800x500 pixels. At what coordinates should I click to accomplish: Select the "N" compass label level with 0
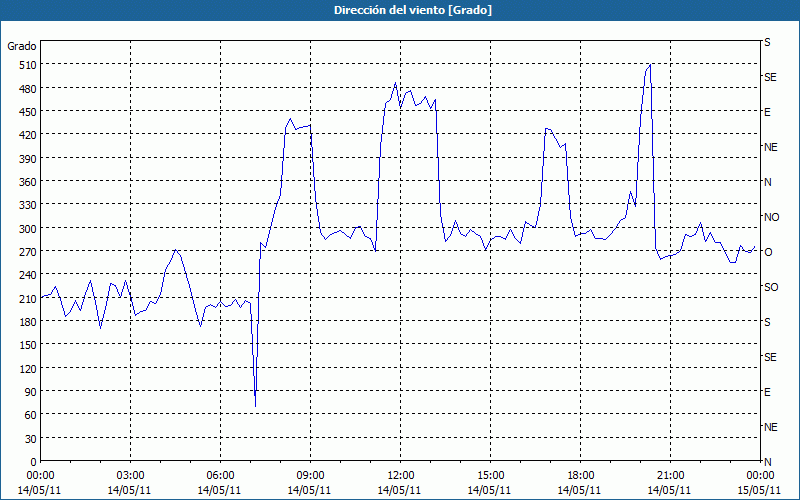(767, 462)
